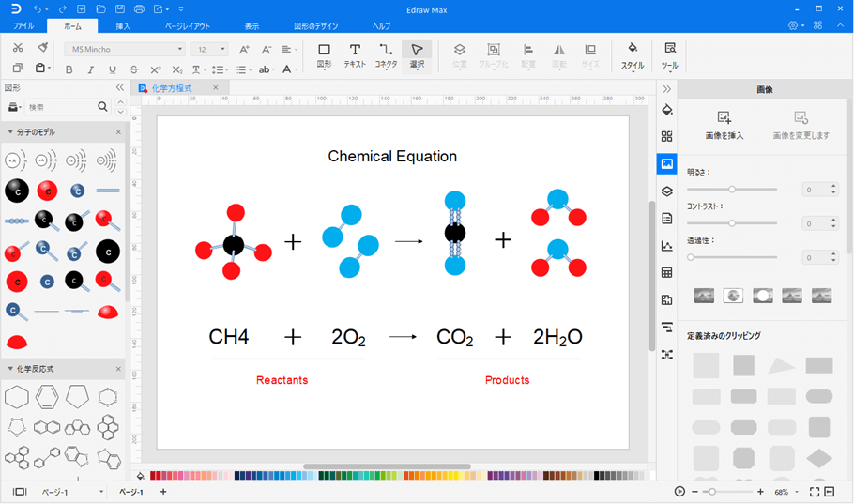This screenshot has width=854, height=504.
Task: Open the Layers panel in right sidebar
Action: 667,191
